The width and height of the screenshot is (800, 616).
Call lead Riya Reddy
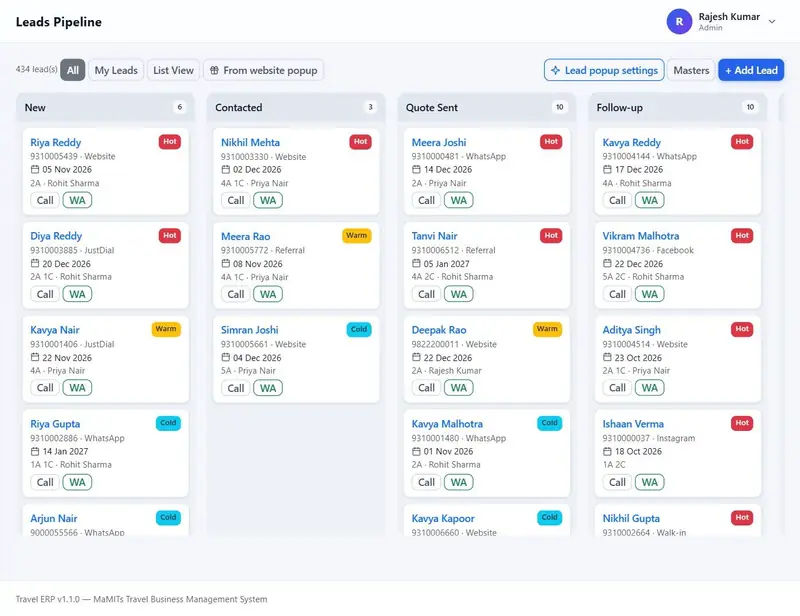[x=45, y=200]
